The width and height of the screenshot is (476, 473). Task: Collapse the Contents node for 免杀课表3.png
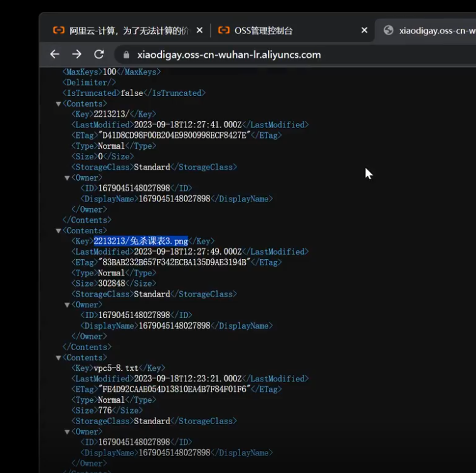coord(58,231)
